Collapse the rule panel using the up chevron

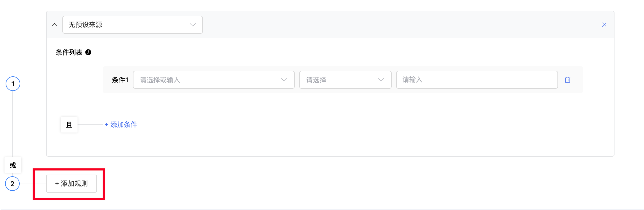point(55,25)
